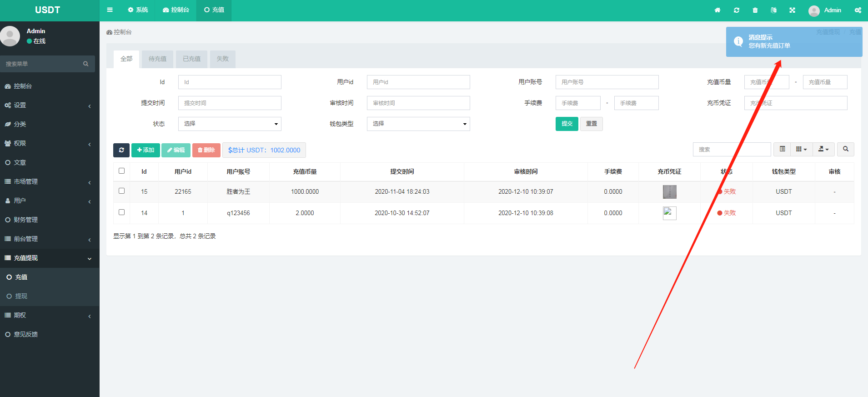Open the 状态 select dropdown

230,124
